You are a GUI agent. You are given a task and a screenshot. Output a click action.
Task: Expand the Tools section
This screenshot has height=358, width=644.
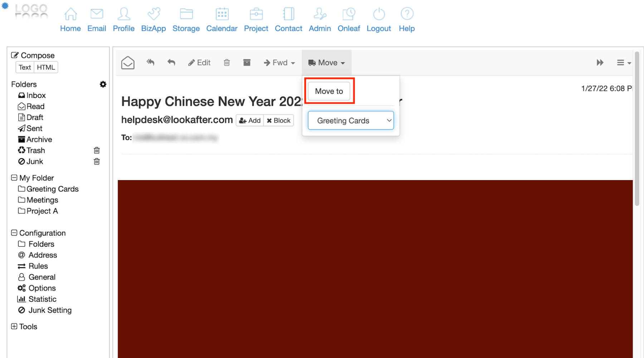click(14, 326)
